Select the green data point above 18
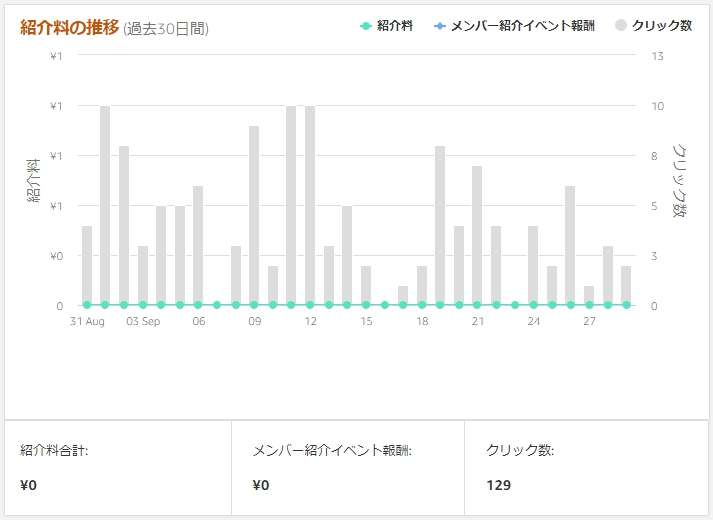Screen dimensions: 713x520 click(x=422, y=305)
